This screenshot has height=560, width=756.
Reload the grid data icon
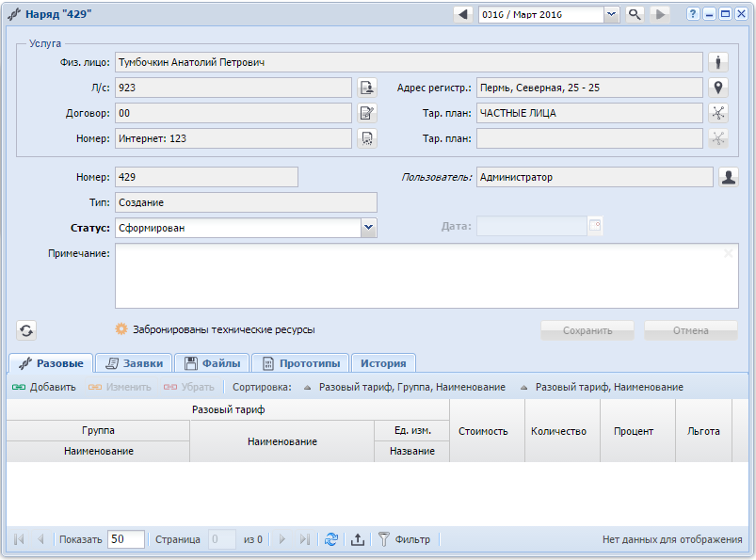[331, 539]
